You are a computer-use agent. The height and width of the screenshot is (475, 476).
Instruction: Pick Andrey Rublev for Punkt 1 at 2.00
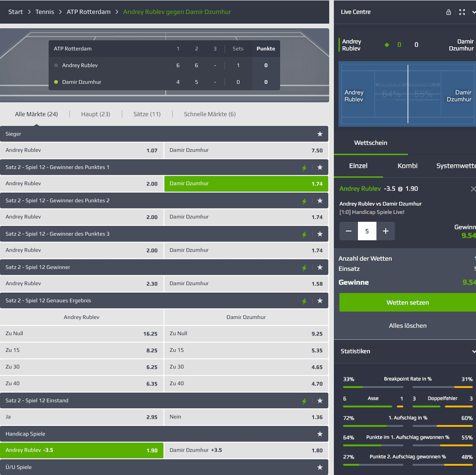82,184
